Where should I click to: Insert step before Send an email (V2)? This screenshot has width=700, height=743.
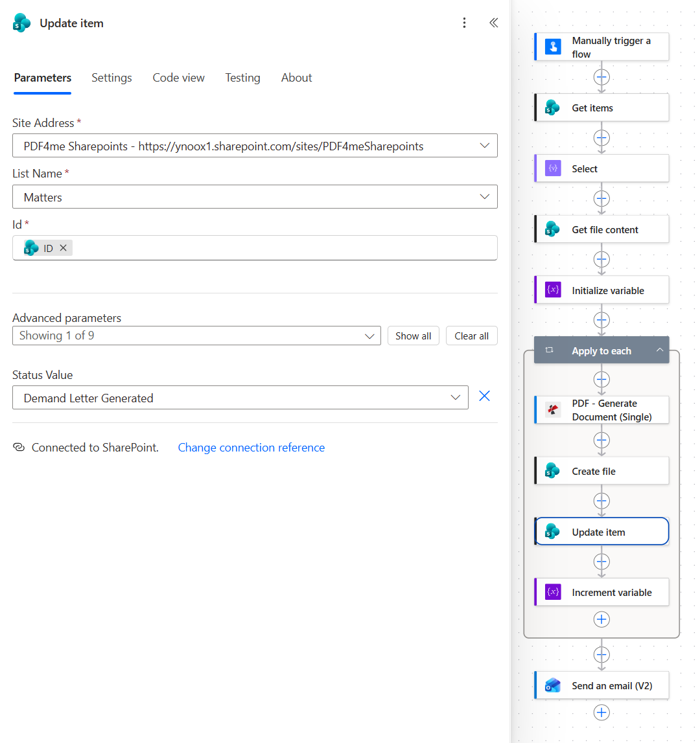point(601,655)
